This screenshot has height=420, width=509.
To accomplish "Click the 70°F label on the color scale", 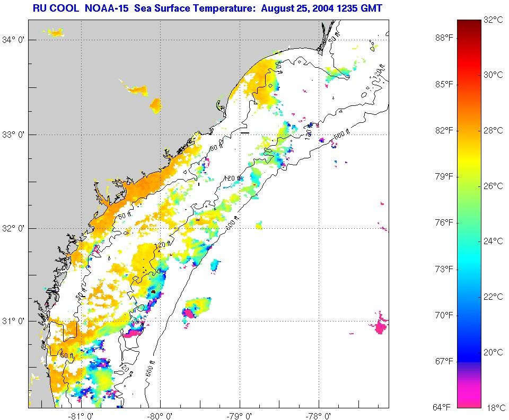I will coord(444,315).
